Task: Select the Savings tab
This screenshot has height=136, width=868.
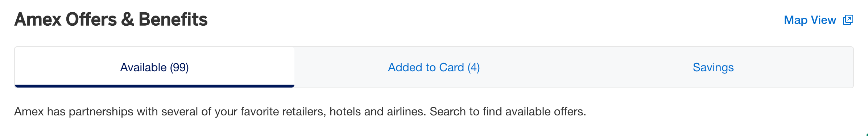Action: point(713,67)
